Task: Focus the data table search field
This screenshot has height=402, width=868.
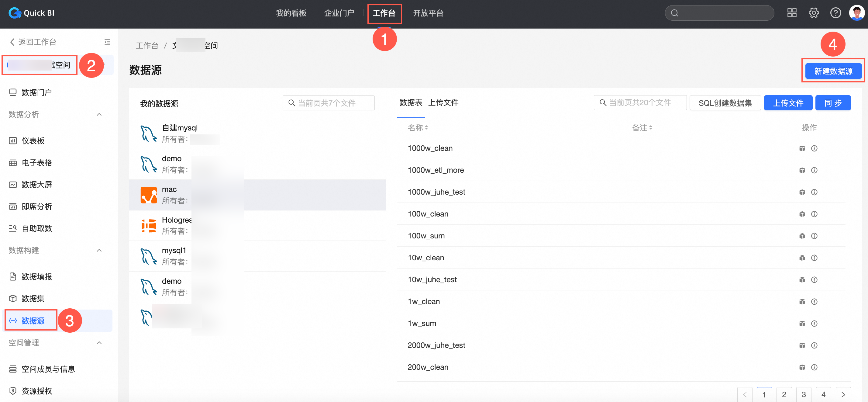Action: point(640,103)
